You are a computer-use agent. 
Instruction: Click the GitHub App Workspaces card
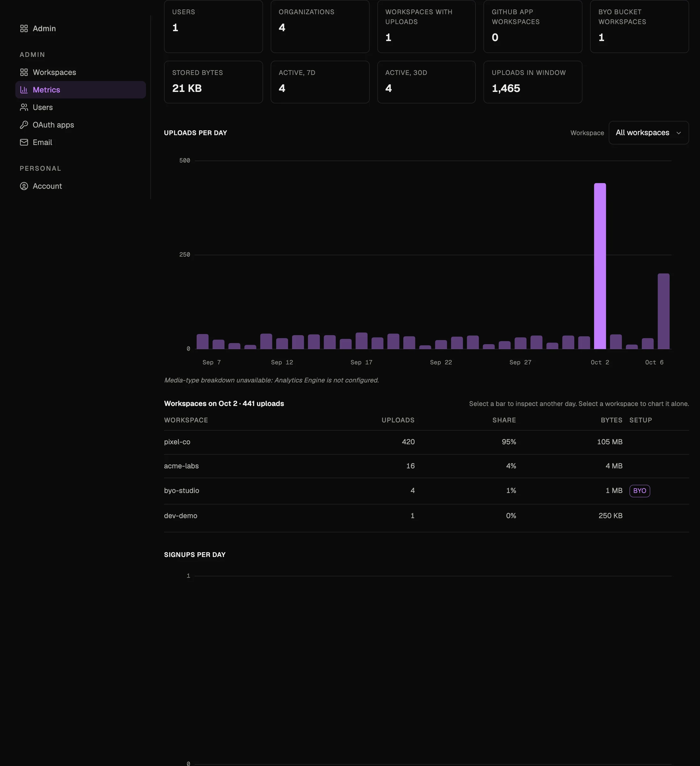[x=532, y=26]
